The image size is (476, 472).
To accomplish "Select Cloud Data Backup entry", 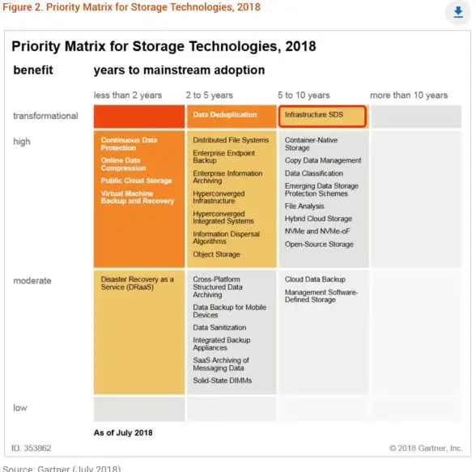I will tap(315, 279).
